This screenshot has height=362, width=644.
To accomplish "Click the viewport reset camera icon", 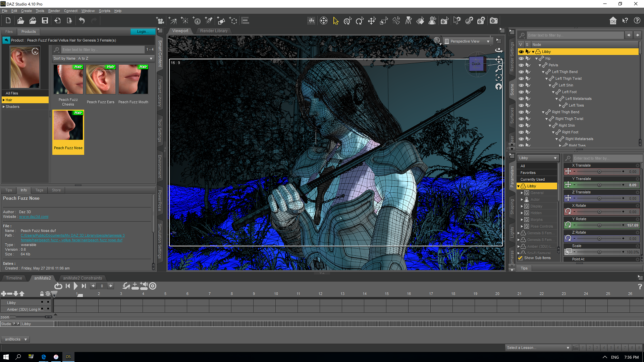I will tap(499, 87).
